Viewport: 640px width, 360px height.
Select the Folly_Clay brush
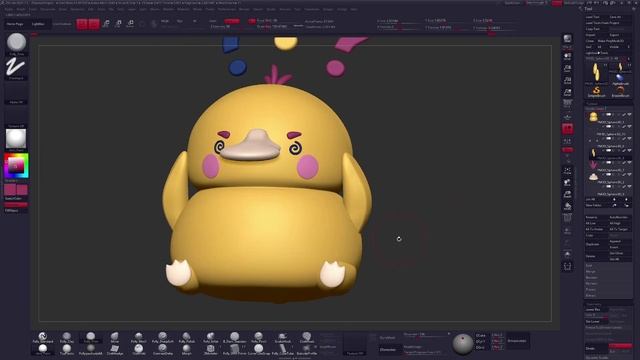(67, 338)
